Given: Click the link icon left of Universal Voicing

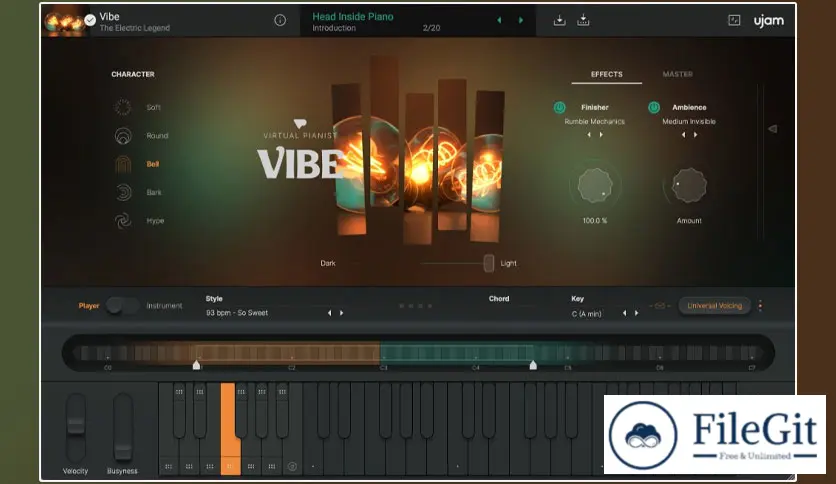Looking at the screenshot, I should pyautogui.click(x=660, y=306).
